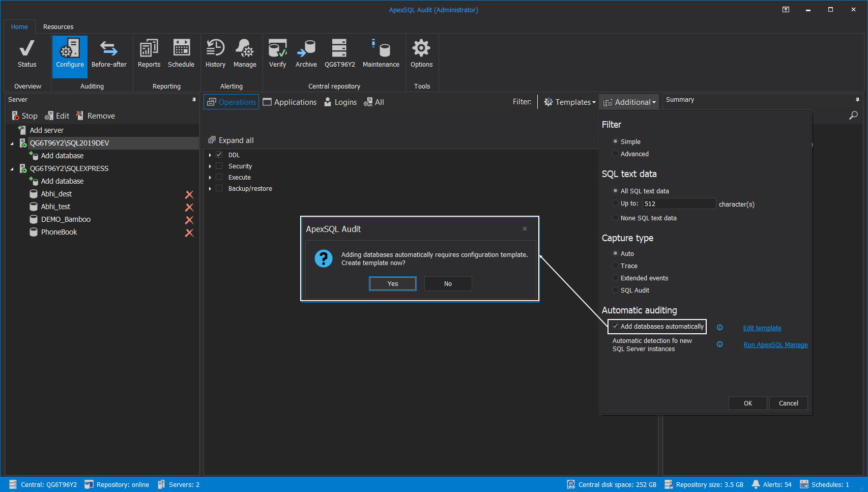Run Verify on central repository
The width and height of the screenshot is (868, 492).
tap(277, 54)
